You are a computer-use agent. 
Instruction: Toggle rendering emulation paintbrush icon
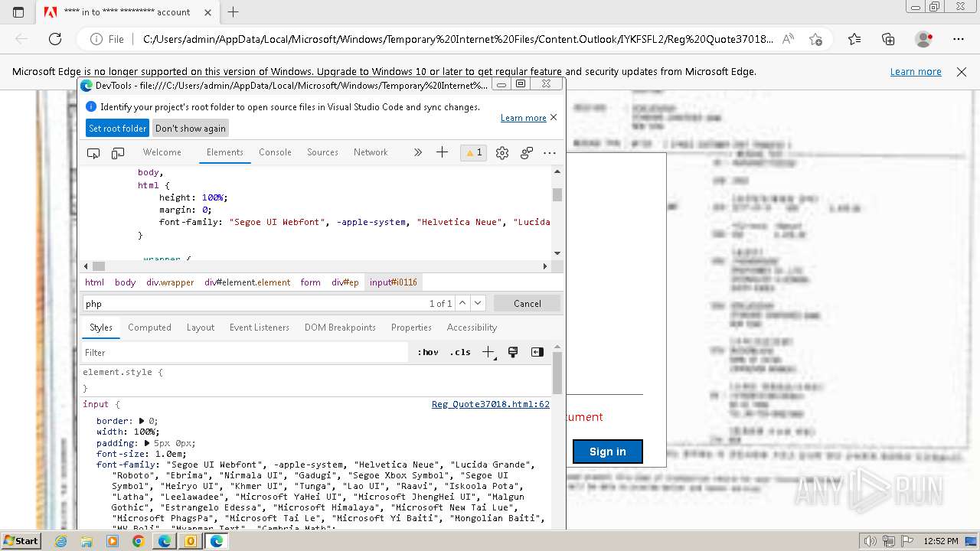(x=513, y=352)
